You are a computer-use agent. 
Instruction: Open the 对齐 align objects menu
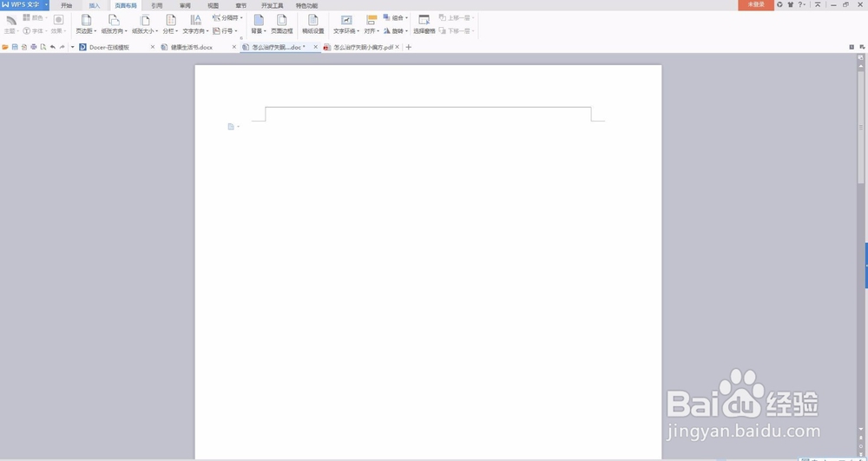point(372,24)
